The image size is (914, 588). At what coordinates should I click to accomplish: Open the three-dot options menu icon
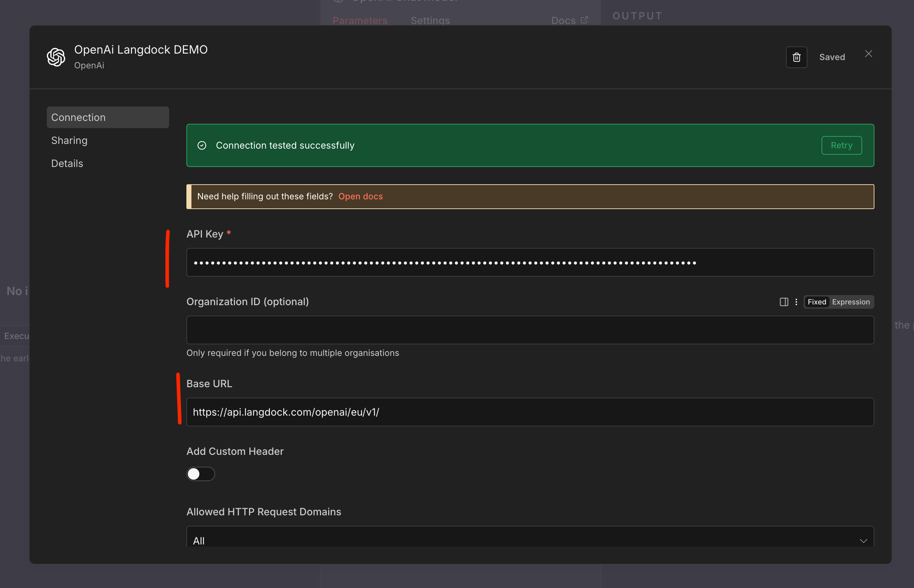[796, 302]
